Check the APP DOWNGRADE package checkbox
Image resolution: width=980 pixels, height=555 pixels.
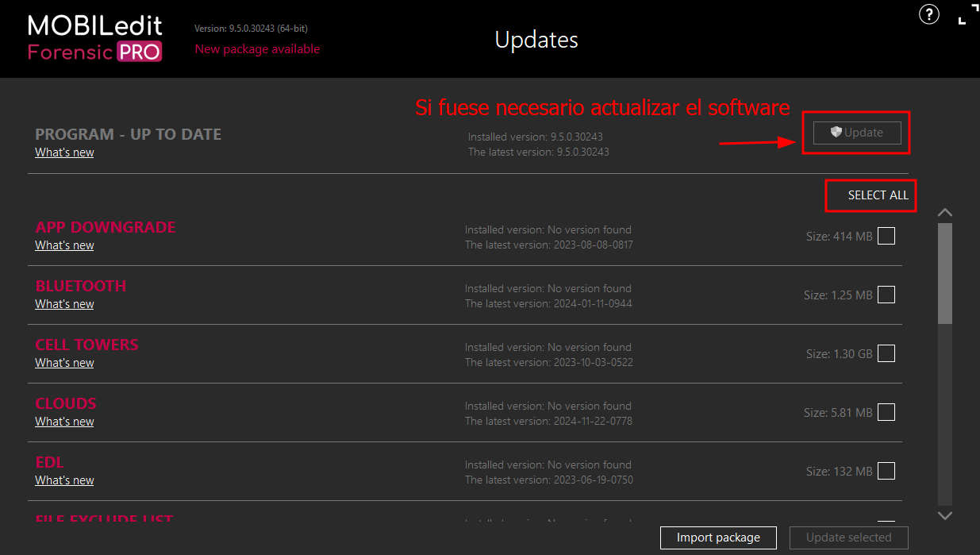886,236
